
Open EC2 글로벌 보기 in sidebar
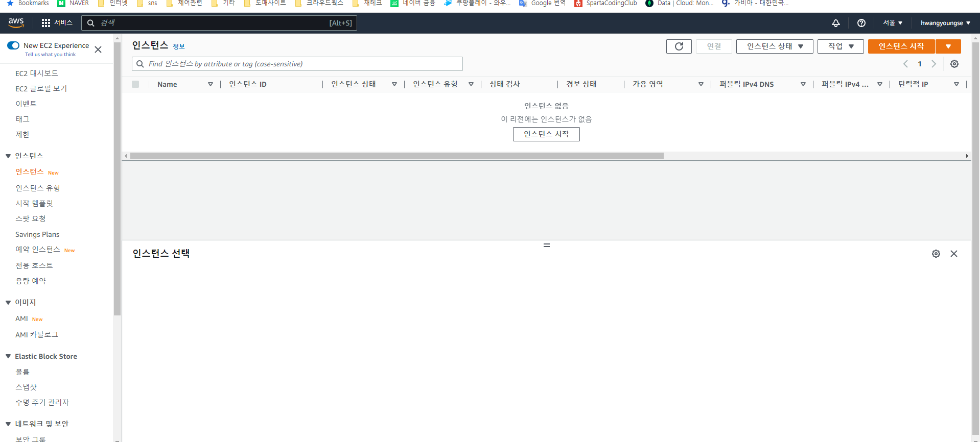[x=41, y=89]
